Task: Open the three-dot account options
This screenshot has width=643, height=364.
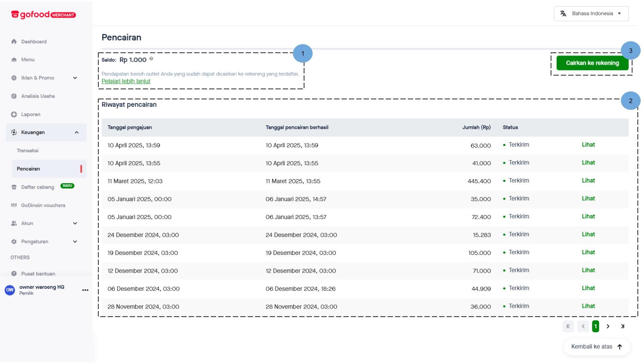Action: coord(85,290)
